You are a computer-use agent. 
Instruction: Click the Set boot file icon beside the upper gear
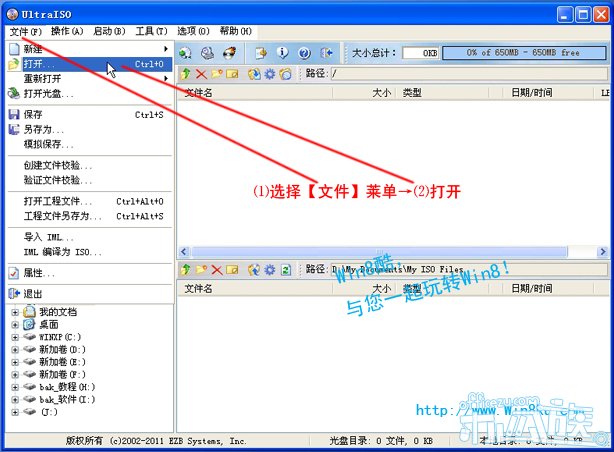285,73
